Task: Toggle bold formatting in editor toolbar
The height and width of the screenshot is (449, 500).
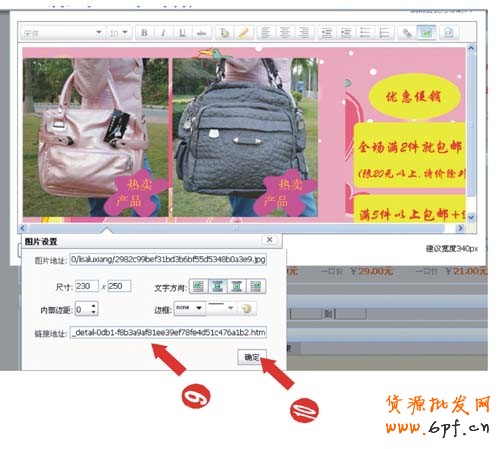Action: click(144, 33)
